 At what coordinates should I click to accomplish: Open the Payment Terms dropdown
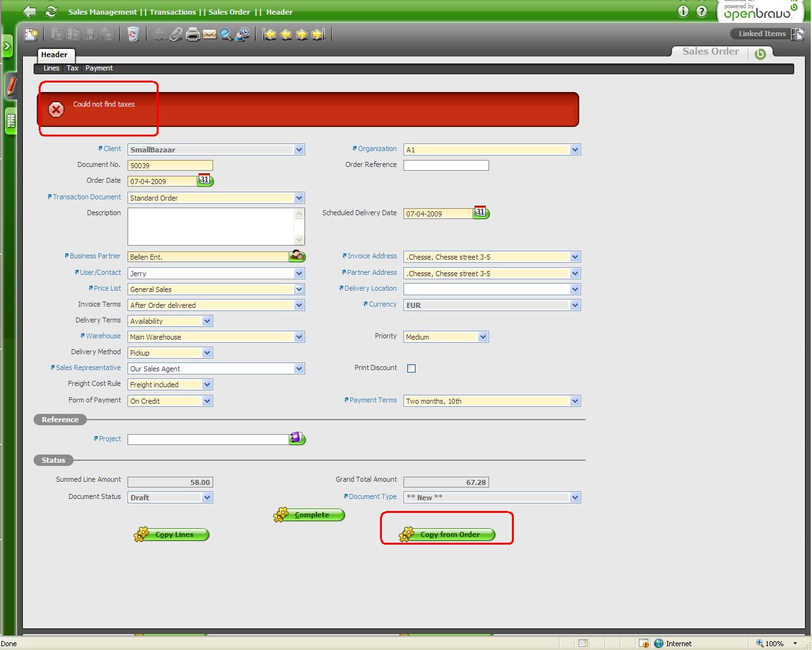[x=575, y=401]
